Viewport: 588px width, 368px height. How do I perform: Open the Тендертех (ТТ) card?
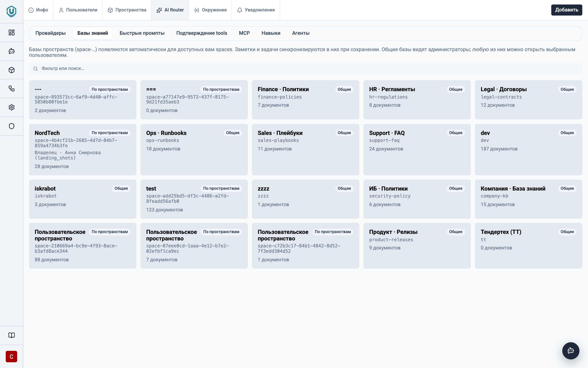tap(528, 246)
